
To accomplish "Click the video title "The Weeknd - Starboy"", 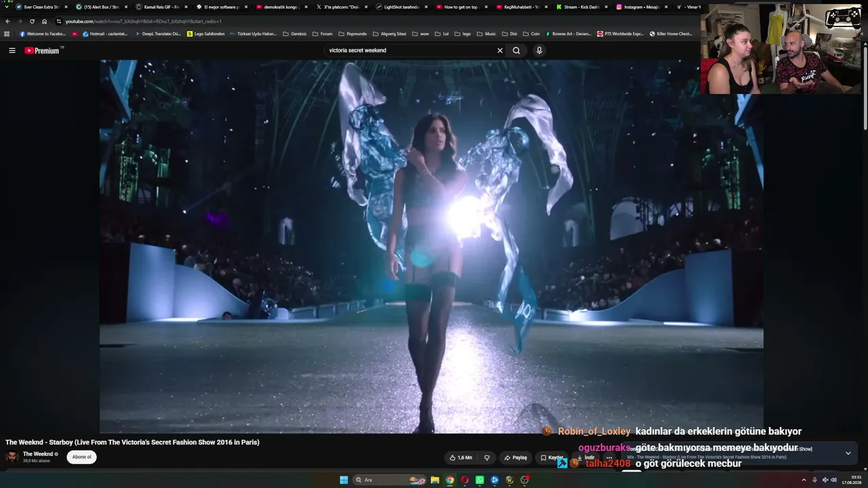I will 132,443.
